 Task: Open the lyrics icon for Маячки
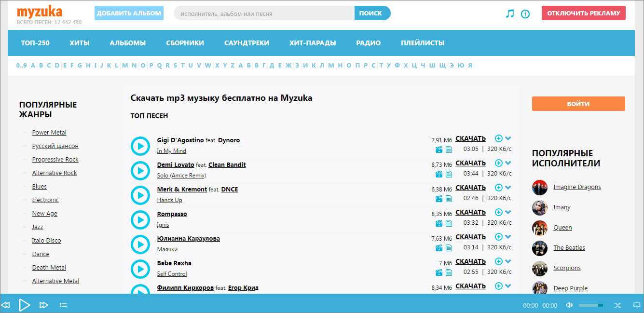[449, 248]
